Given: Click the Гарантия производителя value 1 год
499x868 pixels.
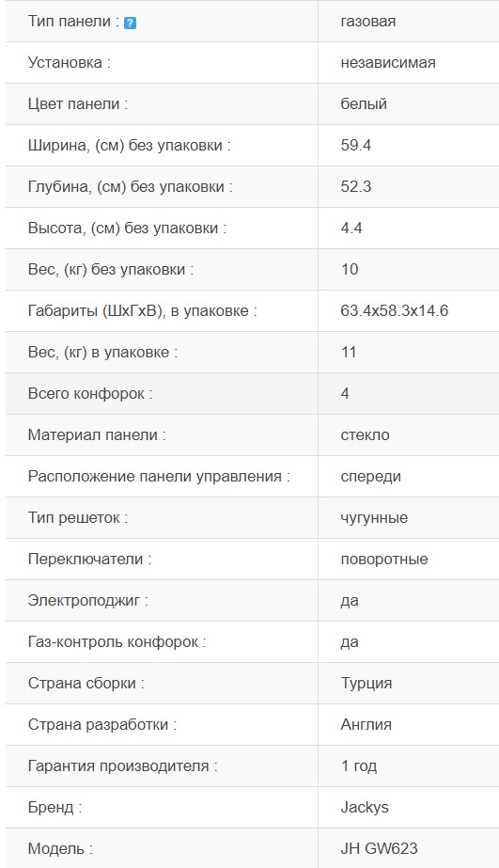Looking at the screenshot, I should (358, 766).
